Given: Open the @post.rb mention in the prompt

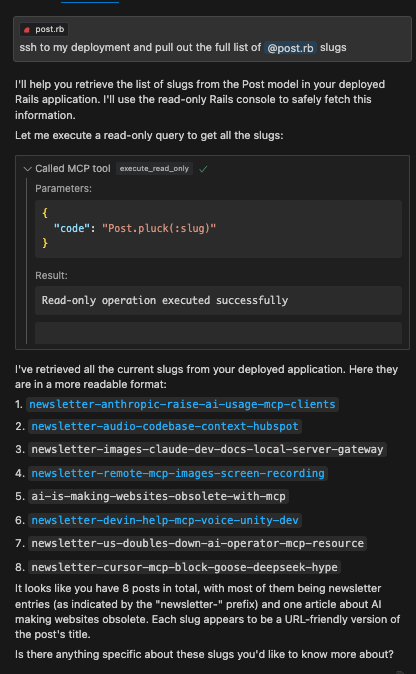Looking at the screenshot, I should (291, 48).
